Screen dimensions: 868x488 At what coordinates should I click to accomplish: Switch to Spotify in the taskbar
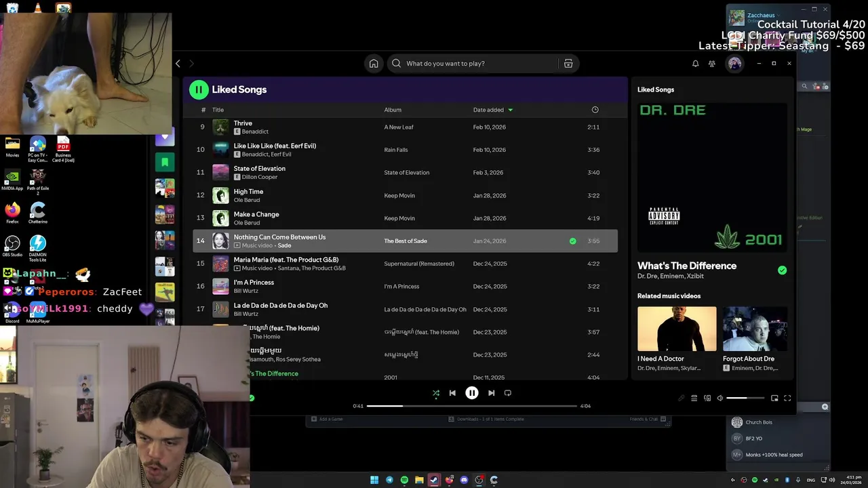coord(404,480)
